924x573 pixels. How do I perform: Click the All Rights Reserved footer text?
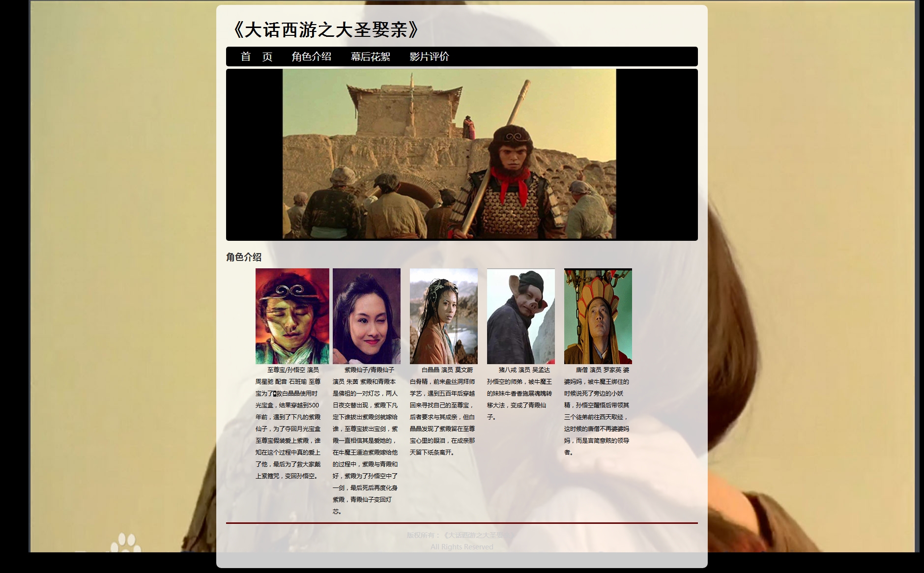(462, 547)
